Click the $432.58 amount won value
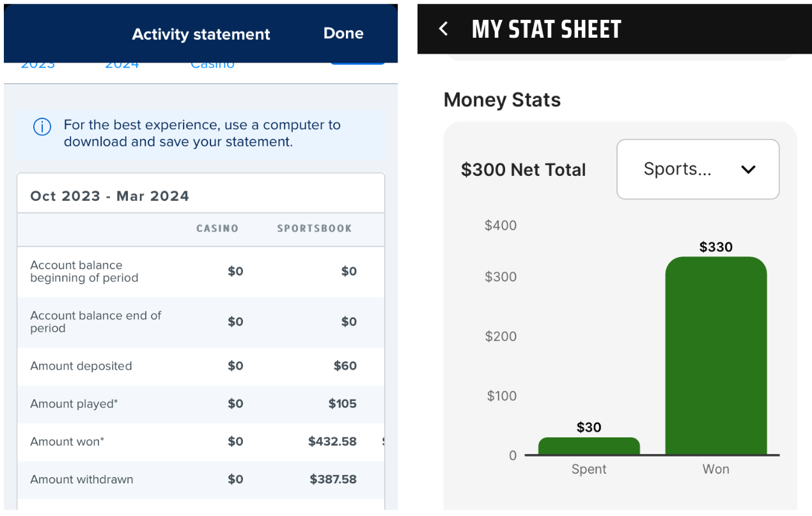812x516 pixels. point(332,441)
